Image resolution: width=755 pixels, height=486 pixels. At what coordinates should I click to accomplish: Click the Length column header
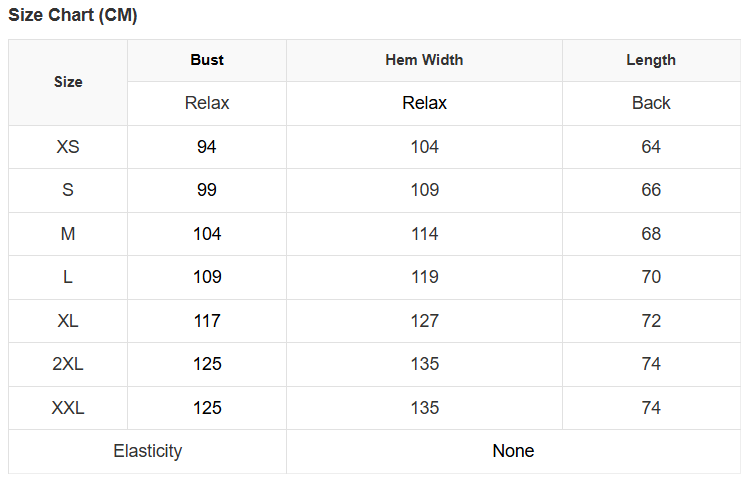coord(651,60)
